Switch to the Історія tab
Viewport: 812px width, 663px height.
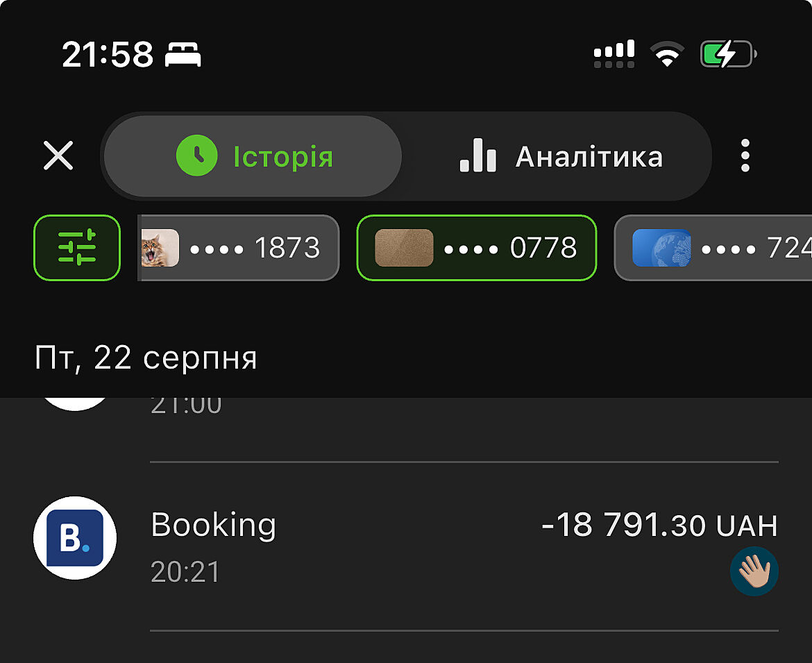[253, 156]
